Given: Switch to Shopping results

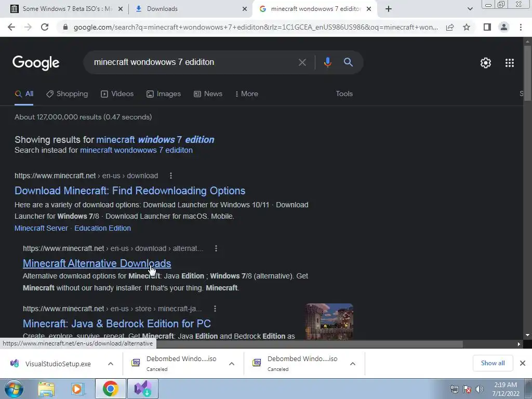Looking at the screenshot, I should pyautogui.click(x=67, y=94).
